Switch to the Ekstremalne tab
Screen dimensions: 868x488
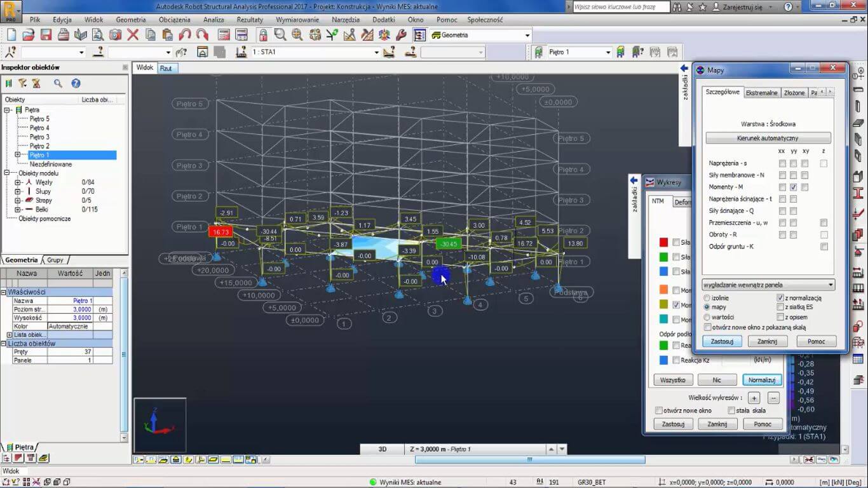761,93
